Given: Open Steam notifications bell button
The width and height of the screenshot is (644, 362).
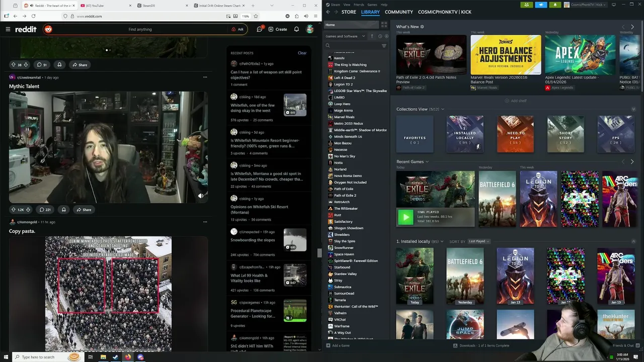Looking at the screenshot, I should (x=555, y=5).
